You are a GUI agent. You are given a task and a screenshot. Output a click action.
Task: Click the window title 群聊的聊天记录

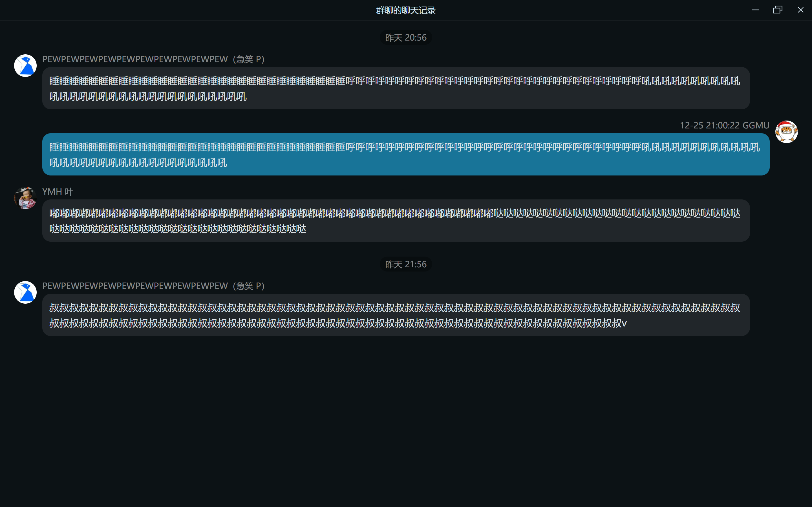tap(406, 10)
